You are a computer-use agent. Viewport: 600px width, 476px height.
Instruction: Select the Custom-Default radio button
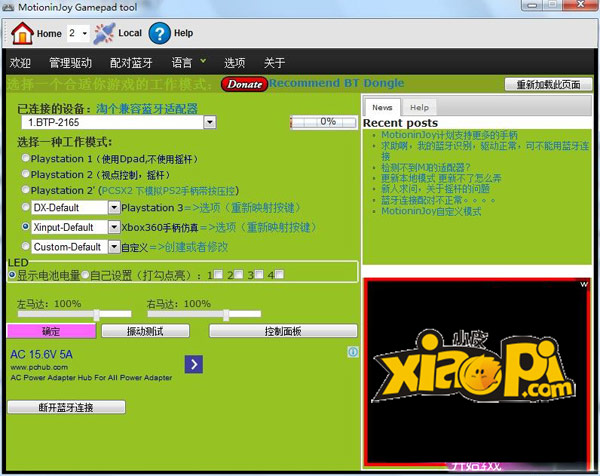pos(26,246)
